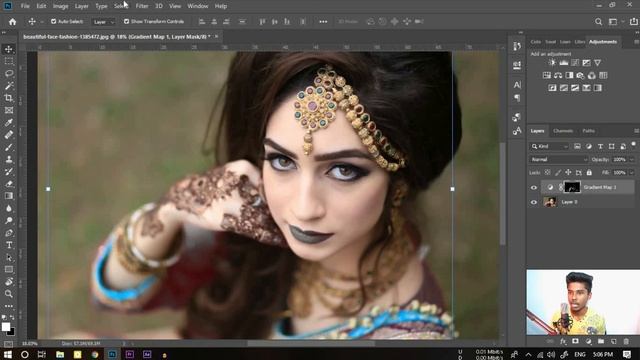The width and height of the screenshot is (640, 360).
Task: Toggle lock position icon
Action: [x=568, y=173]
